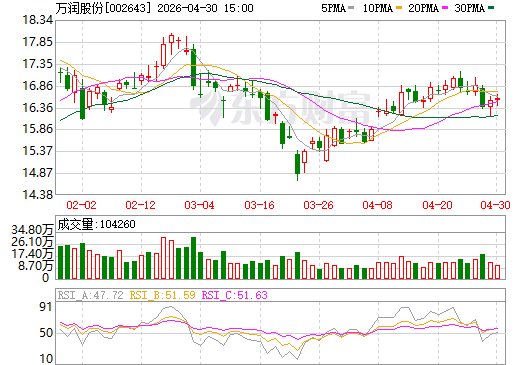Image resolution: width=520 pixels, height=365 pixels.
Task: Click the 02-12 date label
Action: click(x=140, y=205)
